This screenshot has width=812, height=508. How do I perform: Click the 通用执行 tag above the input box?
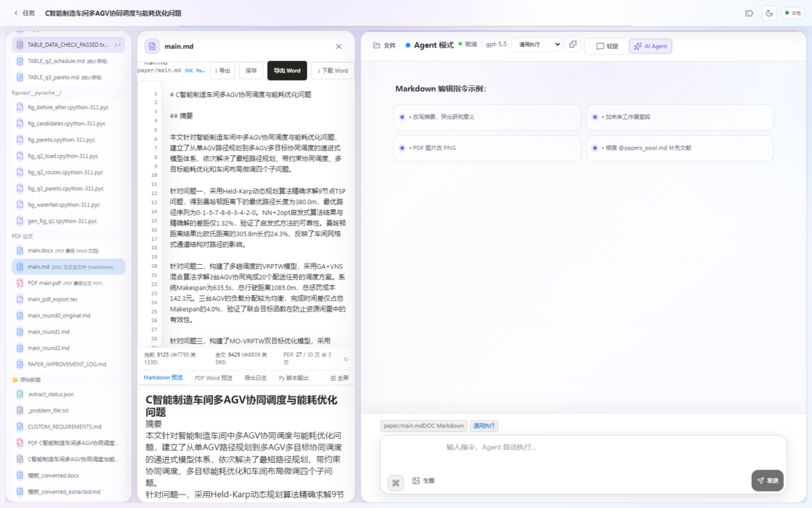coord(484,426)
